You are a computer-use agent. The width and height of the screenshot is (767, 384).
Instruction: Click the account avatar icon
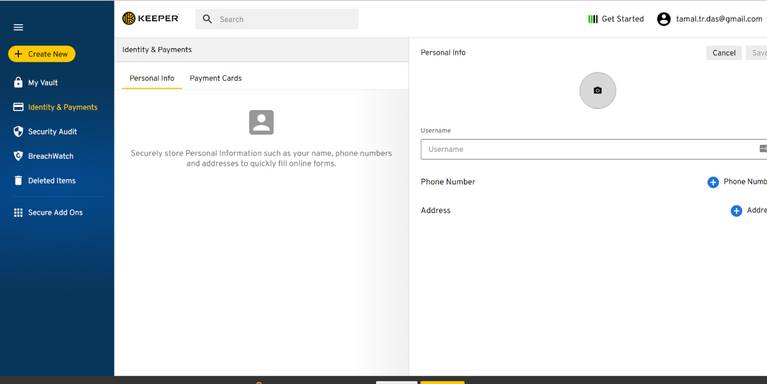coord(664,19)
